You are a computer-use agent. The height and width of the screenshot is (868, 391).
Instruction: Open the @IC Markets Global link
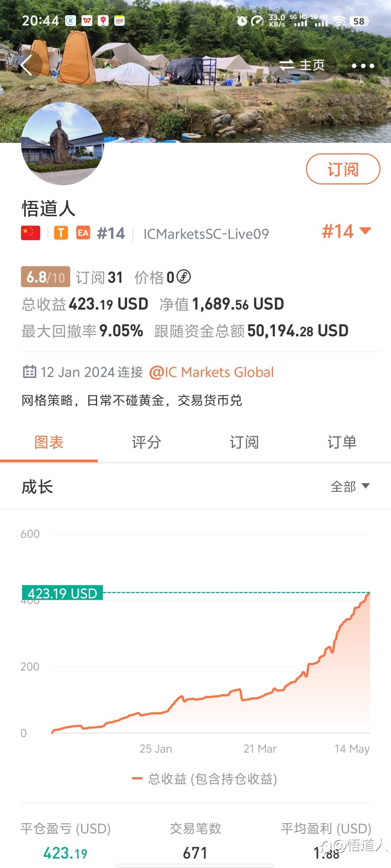tap(211, 372)
